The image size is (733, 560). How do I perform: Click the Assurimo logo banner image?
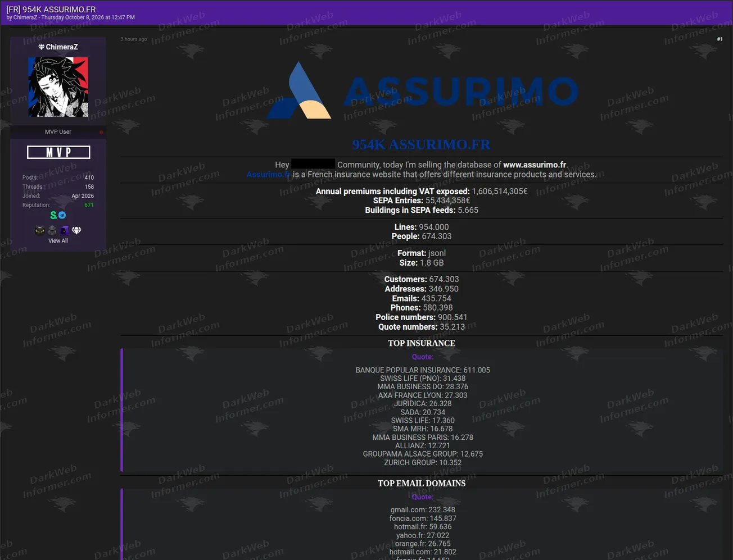(422, 90)
